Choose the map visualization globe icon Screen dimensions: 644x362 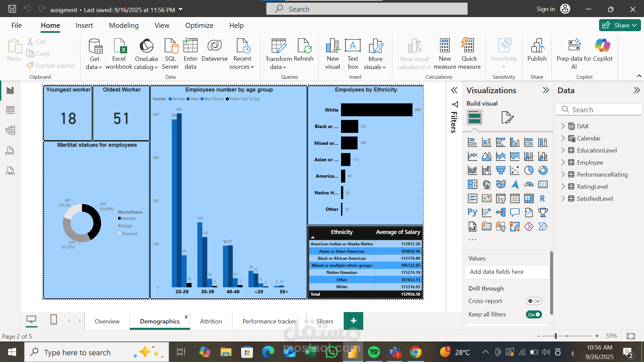coord(486,184)
